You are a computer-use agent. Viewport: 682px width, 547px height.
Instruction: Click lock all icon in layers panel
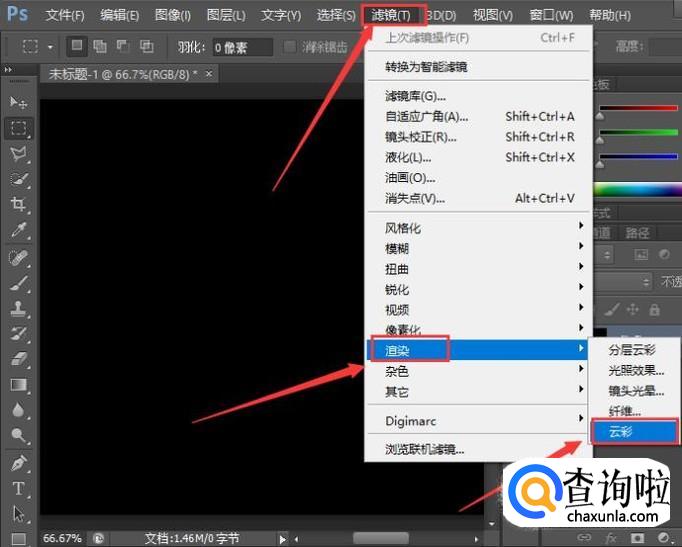[x=654, y=310]
